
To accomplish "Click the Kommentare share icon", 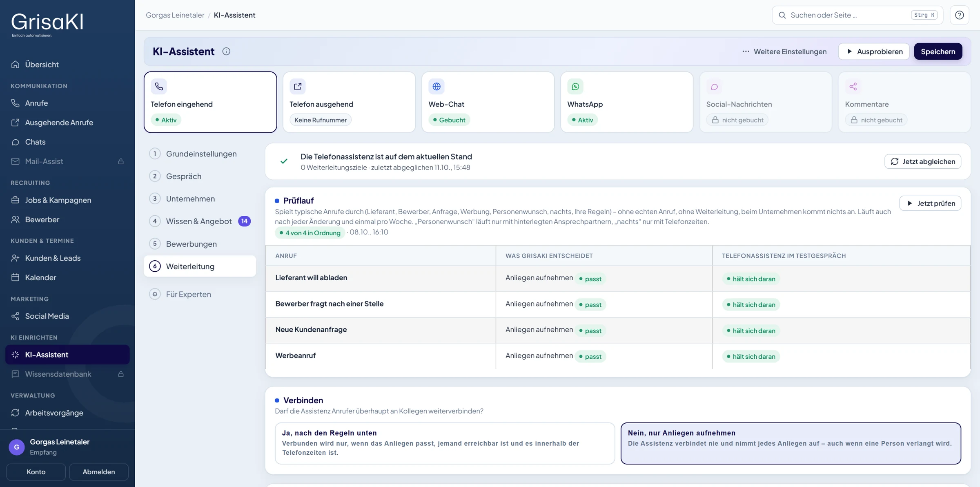I will coord(853,87).
